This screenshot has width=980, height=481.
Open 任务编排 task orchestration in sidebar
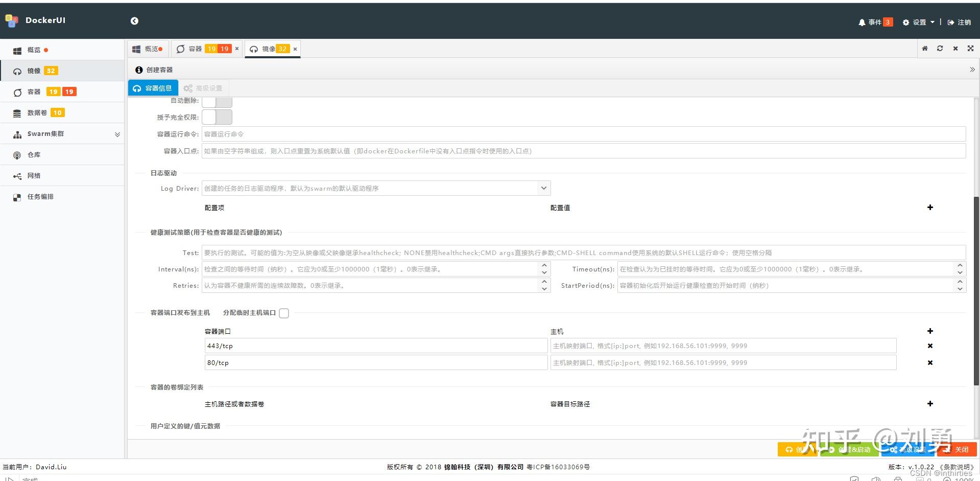(x=39, y=196)
